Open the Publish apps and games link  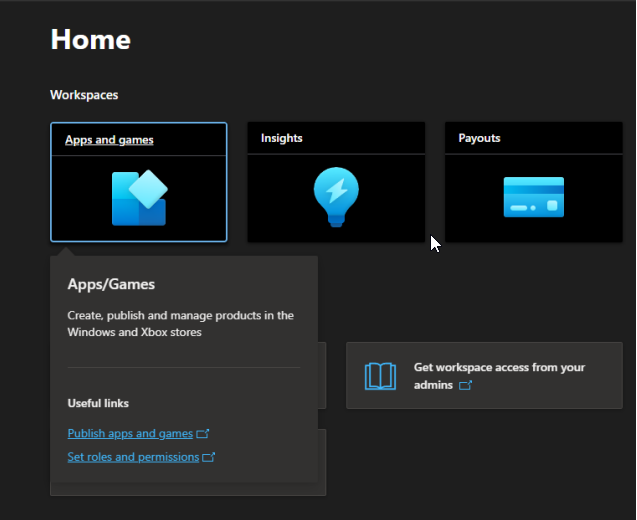click(x=130, y=434)
